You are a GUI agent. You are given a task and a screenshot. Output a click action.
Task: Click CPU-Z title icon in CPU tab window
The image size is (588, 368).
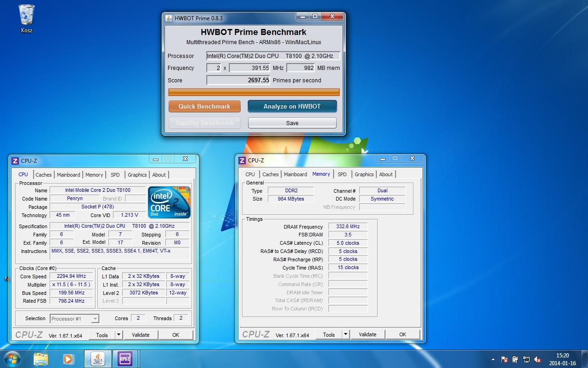(15, 161)
